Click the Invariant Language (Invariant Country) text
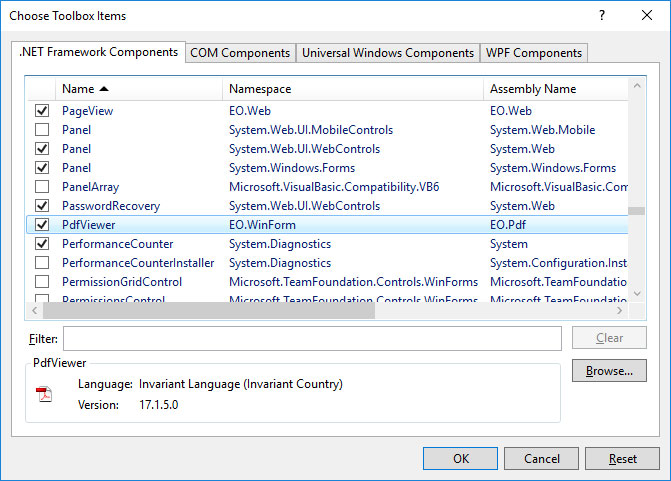671x481 pixels. coord(241,384)
